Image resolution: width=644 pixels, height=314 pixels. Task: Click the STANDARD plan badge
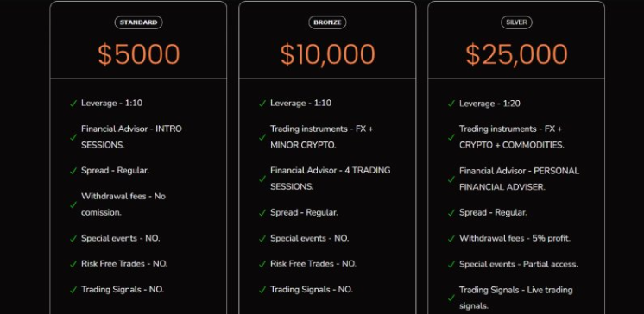[138, 22]
